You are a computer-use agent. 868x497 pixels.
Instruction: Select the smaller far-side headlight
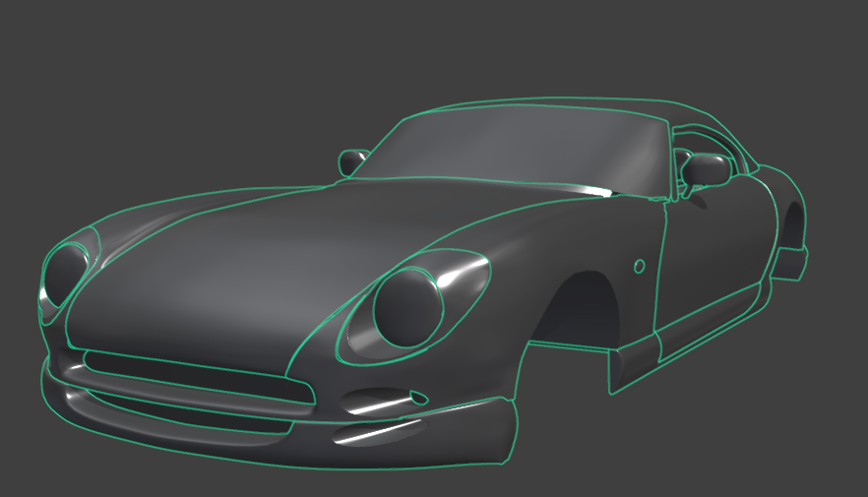(65, 274)
